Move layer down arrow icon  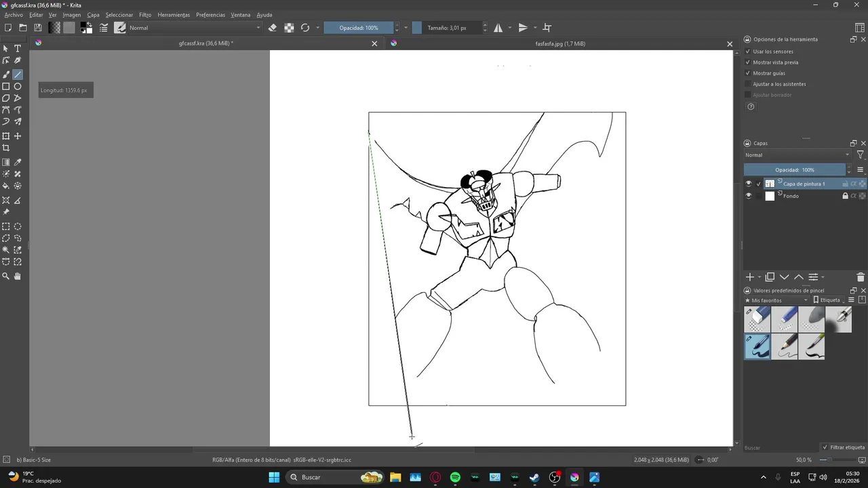784,277
